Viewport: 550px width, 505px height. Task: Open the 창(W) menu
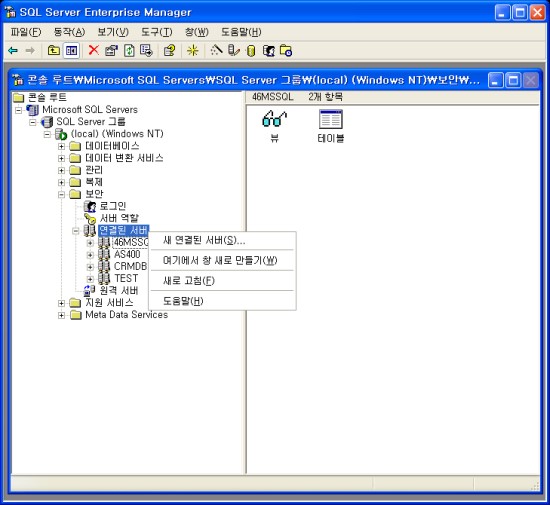pyautogui.click(x=197, y=32)
